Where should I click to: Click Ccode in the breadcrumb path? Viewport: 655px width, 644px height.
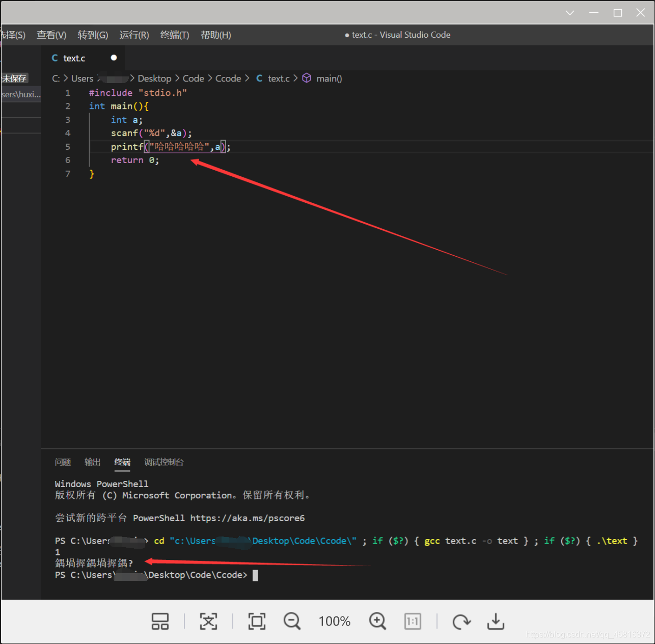pos(228,78)
